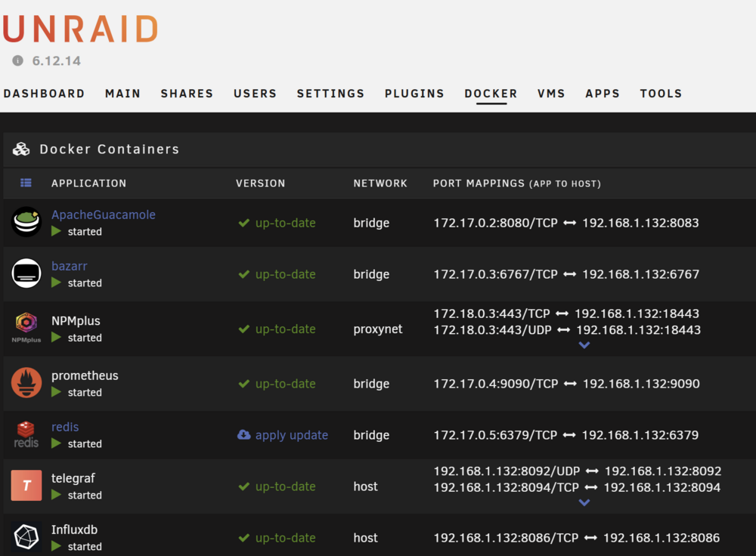
Task: Click the green play icon under prometheus
Action: (x=57, y=392)
